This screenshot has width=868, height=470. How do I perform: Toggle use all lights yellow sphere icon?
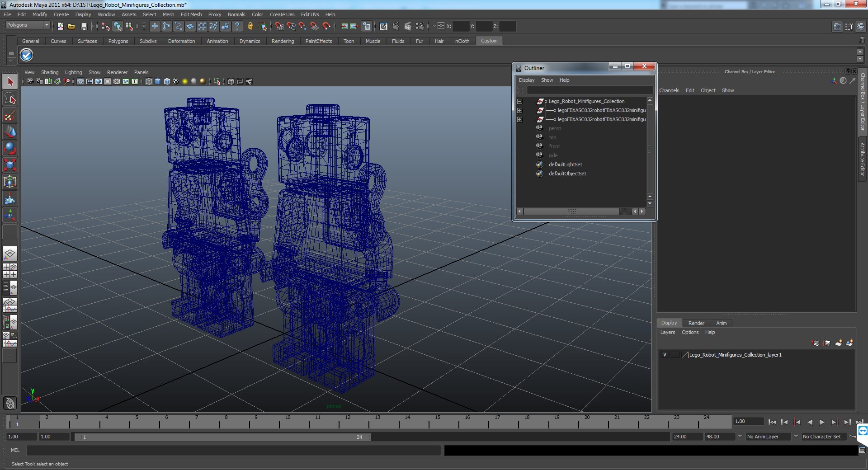[185, 81]
